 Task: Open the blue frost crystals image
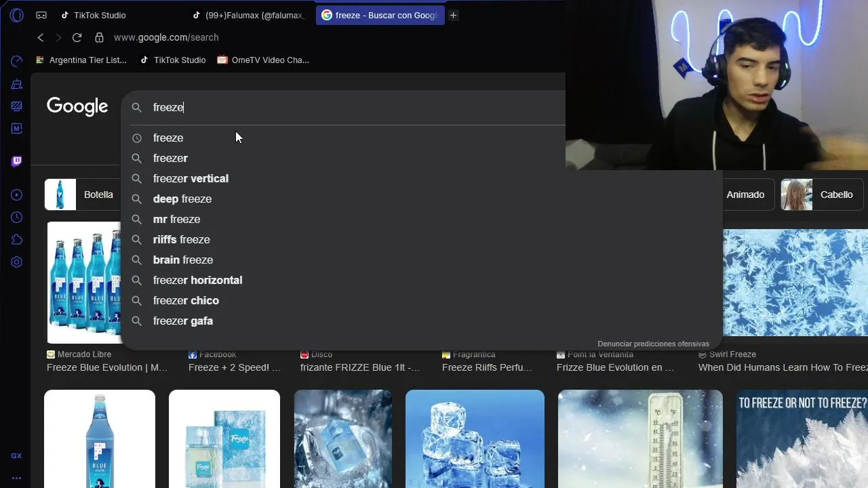pos(795,282)
